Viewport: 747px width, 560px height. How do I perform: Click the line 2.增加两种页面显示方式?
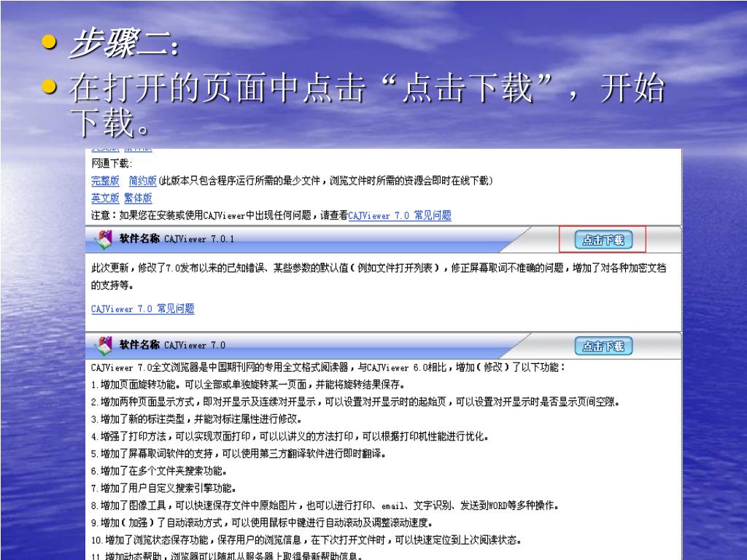click(x=355, y=402)
